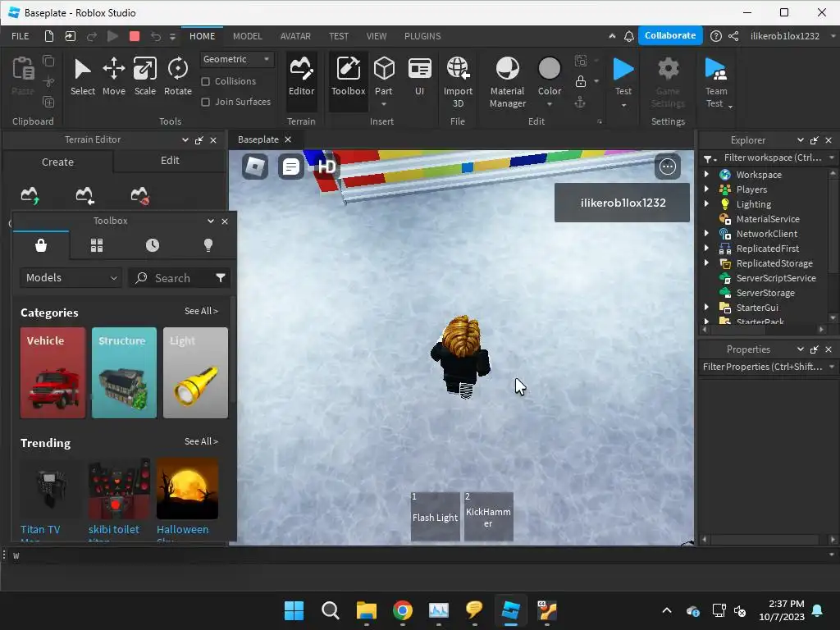The width and height of the screenshot is (840, 630).
Task: Click the New file icon
Action: [x=48, y=36]
